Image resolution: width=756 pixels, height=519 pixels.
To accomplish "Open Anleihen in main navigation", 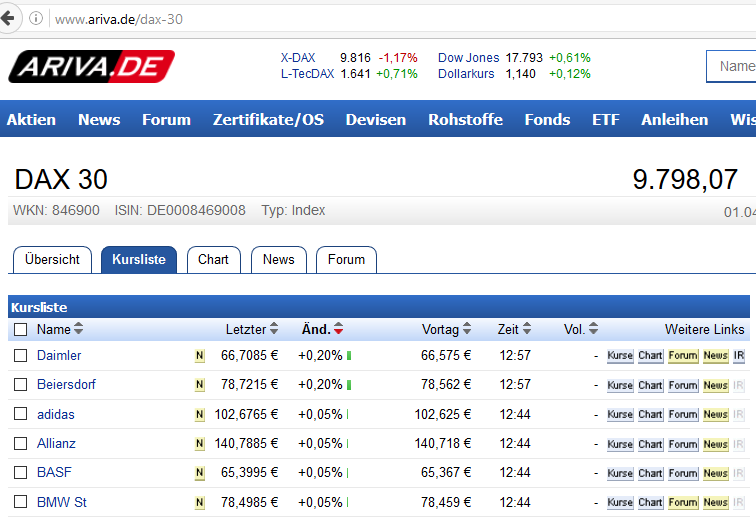I will 675,119.
